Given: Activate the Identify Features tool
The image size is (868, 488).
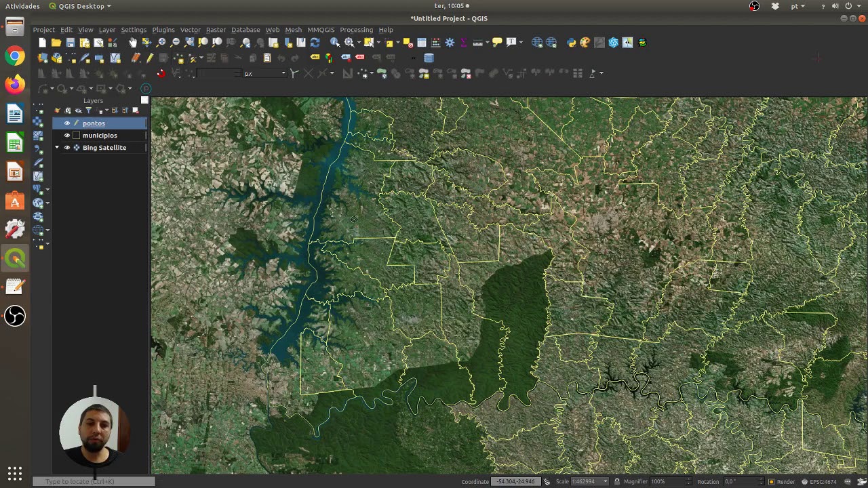Looking at the screenshot, I should point(334,42).
